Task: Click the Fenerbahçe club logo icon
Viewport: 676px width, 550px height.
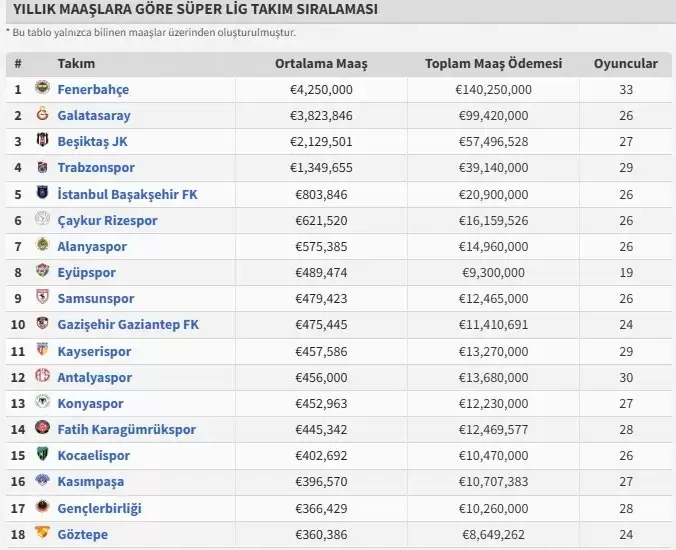Action: 43,89
